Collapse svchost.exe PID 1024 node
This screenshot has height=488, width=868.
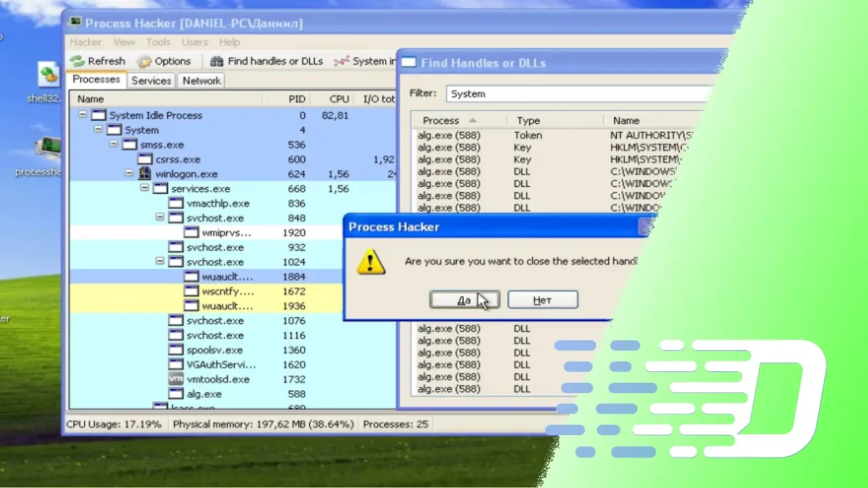160,262
